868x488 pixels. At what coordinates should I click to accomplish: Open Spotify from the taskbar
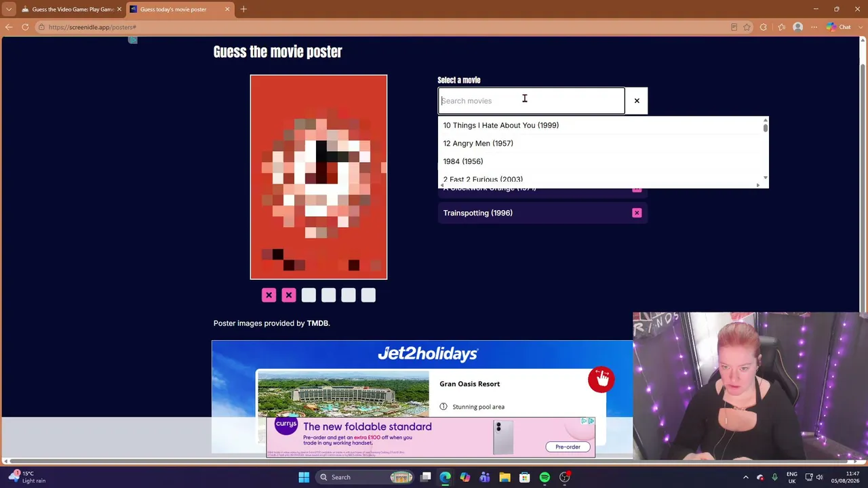click(x=545, y=477)
